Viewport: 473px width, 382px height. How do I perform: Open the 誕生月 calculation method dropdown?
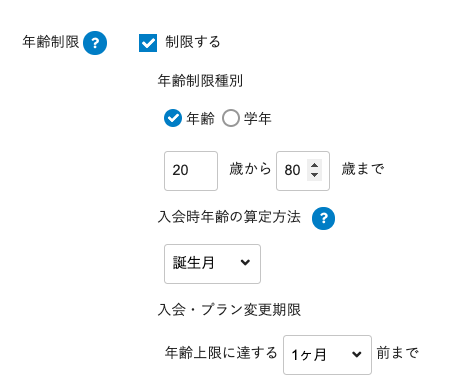tap(212, 264)
